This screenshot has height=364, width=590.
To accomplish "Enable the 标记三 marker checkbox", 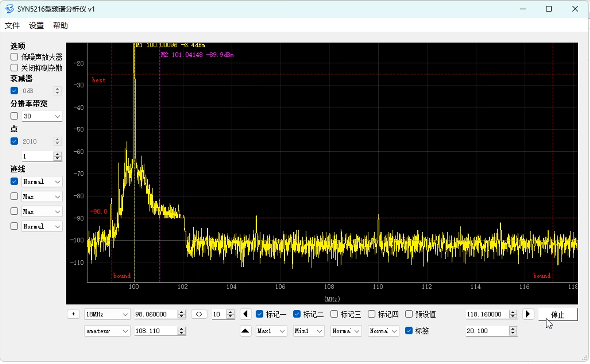I will click(334, 314).
